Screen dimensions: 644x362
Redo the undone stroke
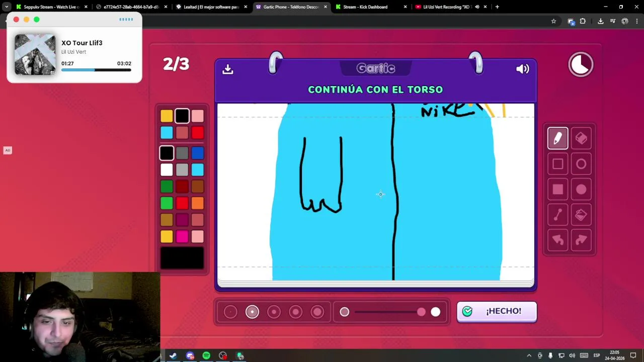coord(581,241)
